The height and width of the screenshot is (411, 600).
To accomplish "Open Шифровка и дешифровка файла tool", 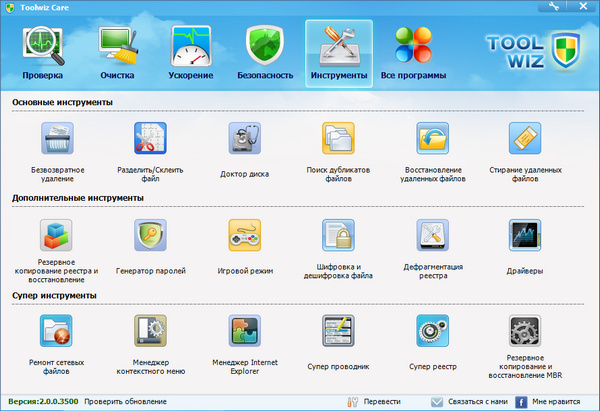I will [x=338, y=237].
